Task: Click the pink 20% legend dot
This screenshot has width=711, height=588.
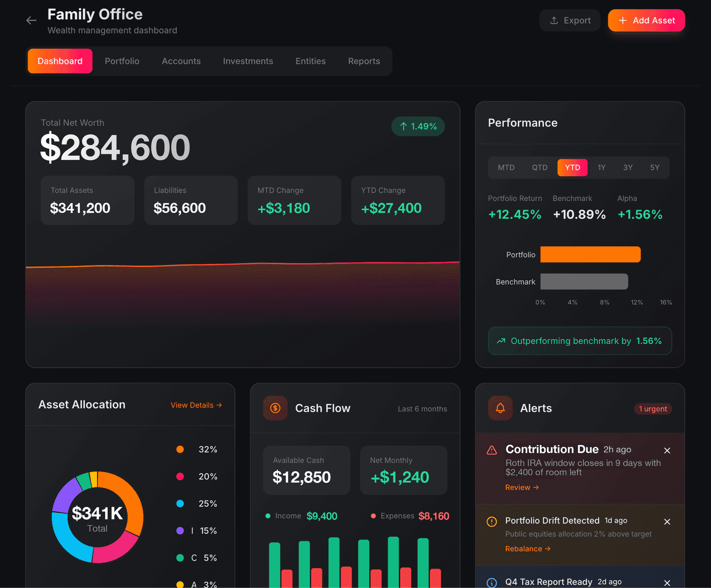Action: (x=180, y=476)
